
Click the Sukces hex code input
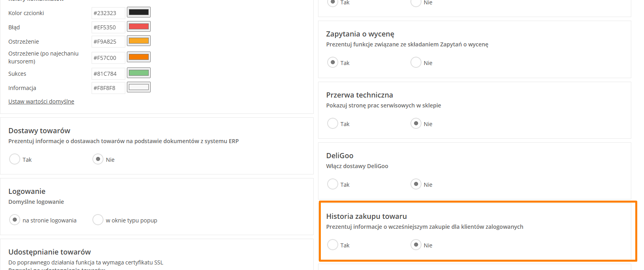pyautogui.click(x=108, y=74)
